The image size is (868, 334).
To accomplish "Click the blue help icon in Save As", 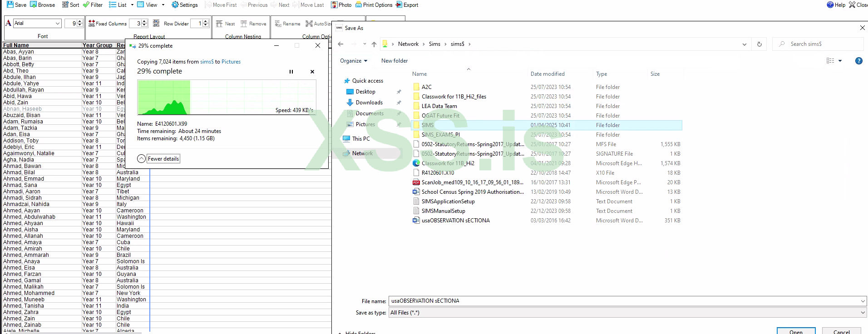I will (859, 61).
